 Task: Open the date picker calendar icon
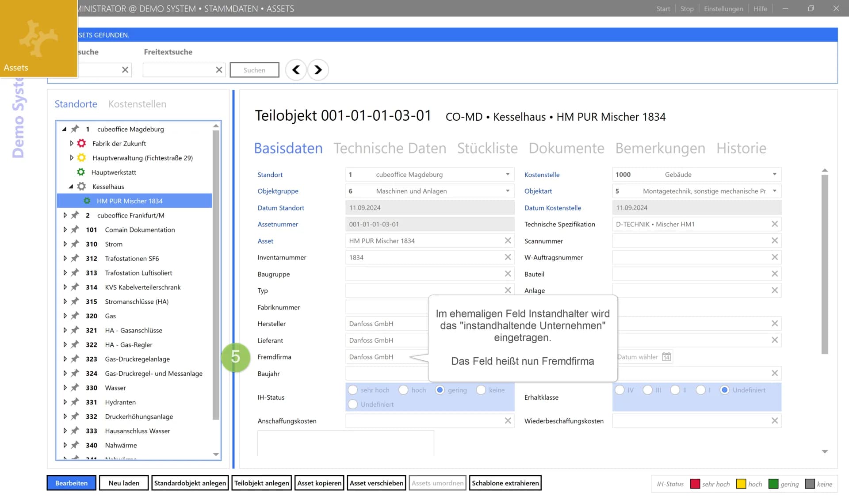pyautogui.click(x=666, y=357)
